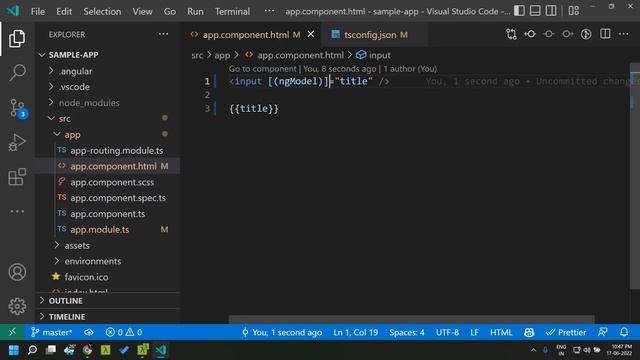This screenshot has width=640, height=360.
Task: Go to previous change icon in editor toolbar
Action: pyautogui.click(x=530, y=34)
